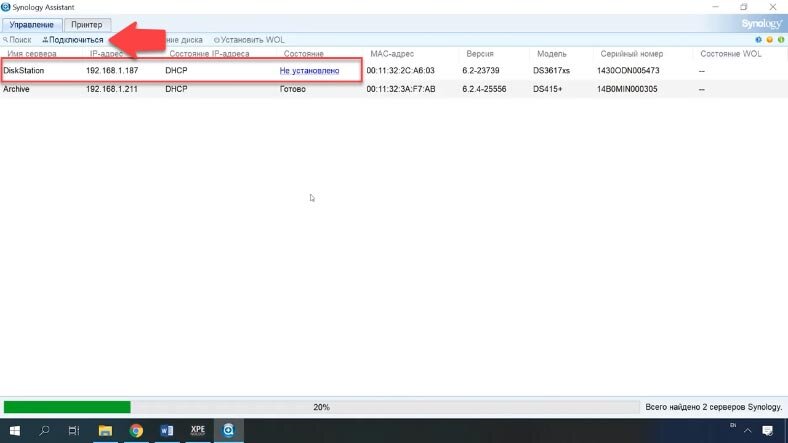Click the 'Всего найдено 2 серверов Synology' status text
This screenshot has width=788, height=443.
[x=714, y=407]
